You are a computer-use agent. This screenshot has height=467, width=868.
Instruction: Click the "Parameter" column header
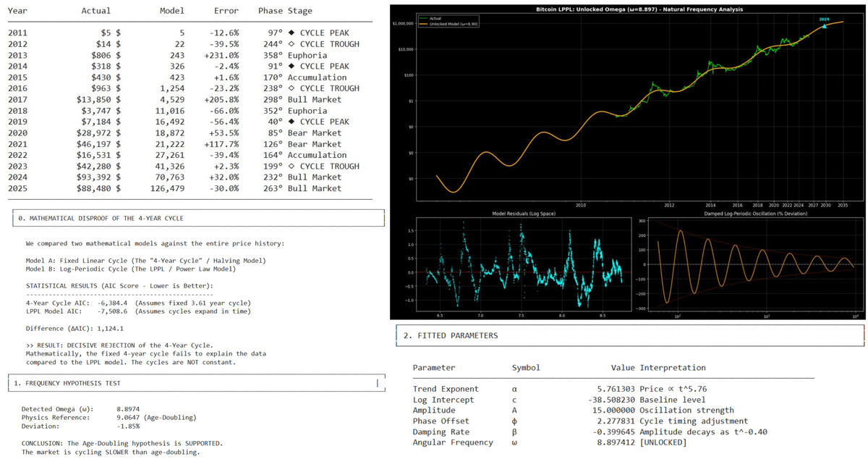point(434,368)
